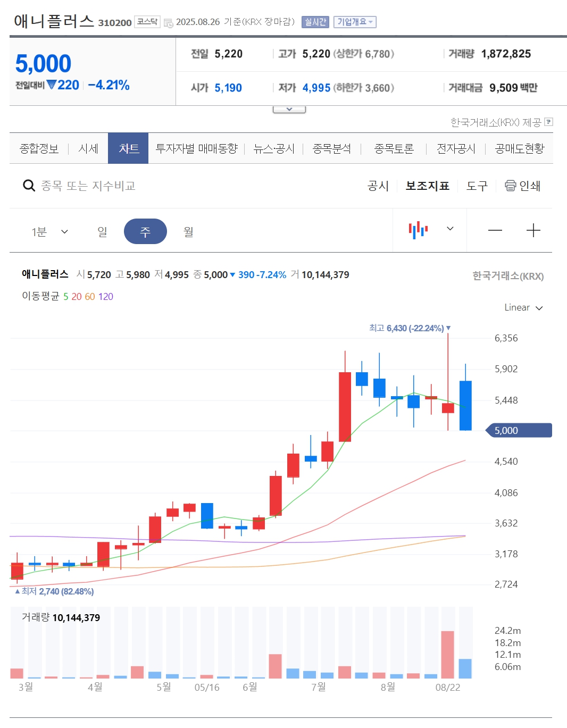Click the 05/16 date axis label
This screenshot has width=567, height=728.
pyautogui.click(x=207, y=687)
